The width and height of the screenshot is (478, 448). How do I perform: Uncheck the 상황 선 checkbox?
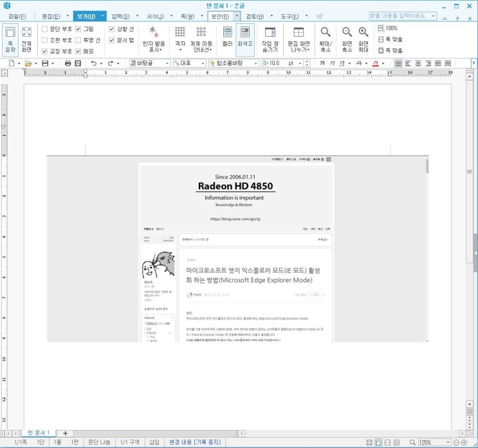coord(111,29)
